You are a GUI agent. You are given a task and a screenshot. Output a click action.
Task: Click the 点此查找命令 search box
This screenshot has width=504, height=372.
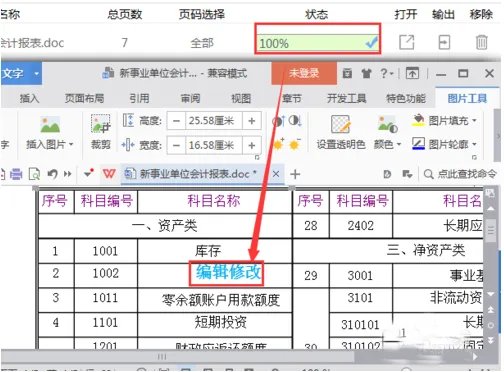tap(466, 174)
